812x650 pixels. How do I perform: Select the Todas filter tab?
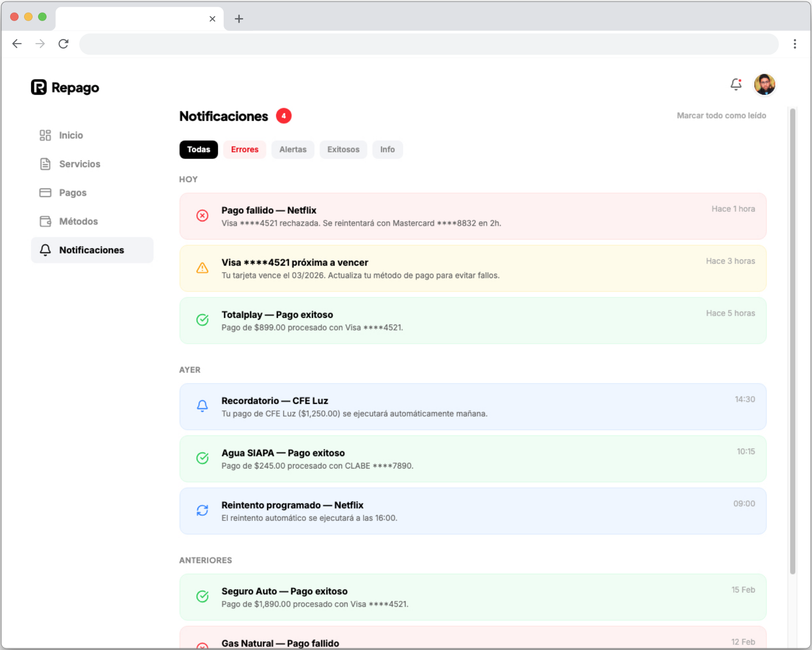[x=199, y=149]
